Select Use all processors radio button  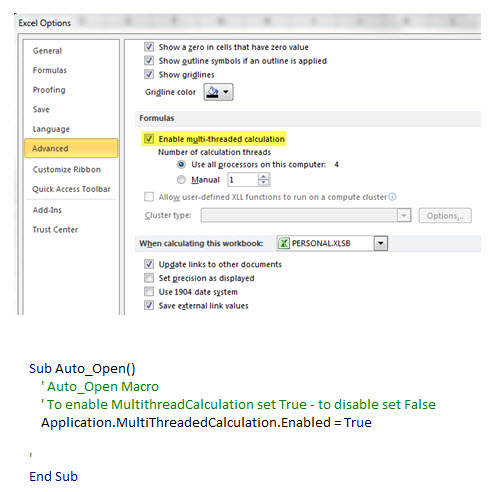pos(181,164)
